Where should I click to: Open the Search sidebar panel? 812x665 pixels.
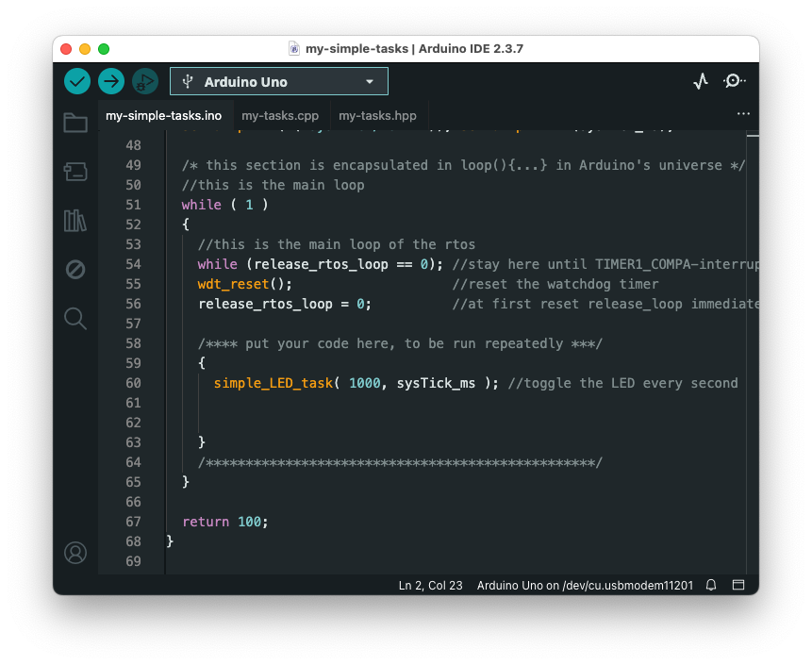point(75,319)
